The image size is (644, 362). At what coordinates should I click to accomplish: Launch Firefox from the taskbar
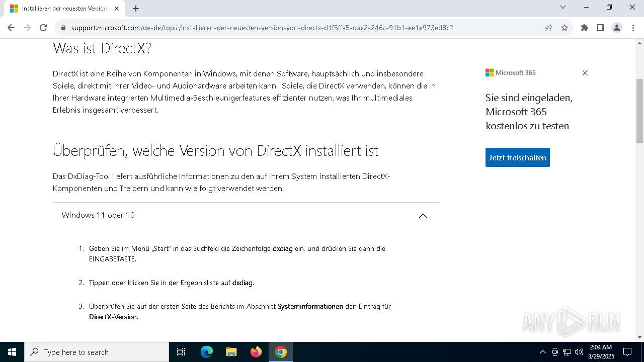pos(256,352)
